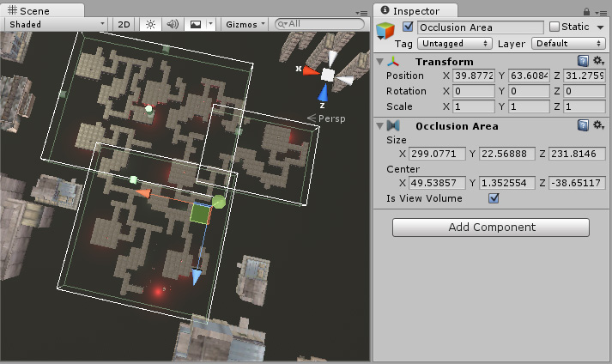612x364 pixels.
Task: Expand the Gizmos dropdown menu
Action: [245, 24]
